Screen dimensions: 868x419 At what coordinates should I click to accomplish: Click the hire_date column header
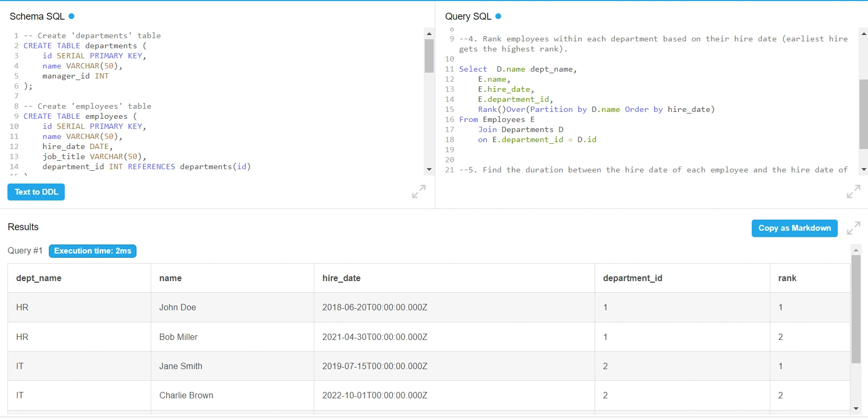(x=341, y=278)
